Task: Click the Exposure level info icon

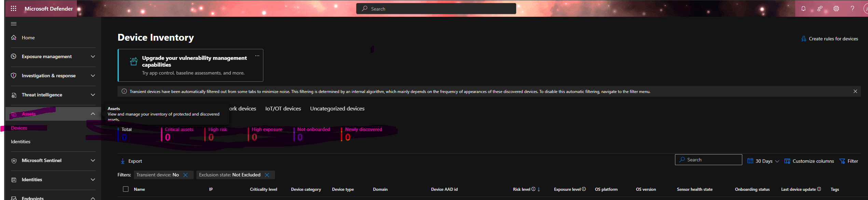Action: (584, 189)
